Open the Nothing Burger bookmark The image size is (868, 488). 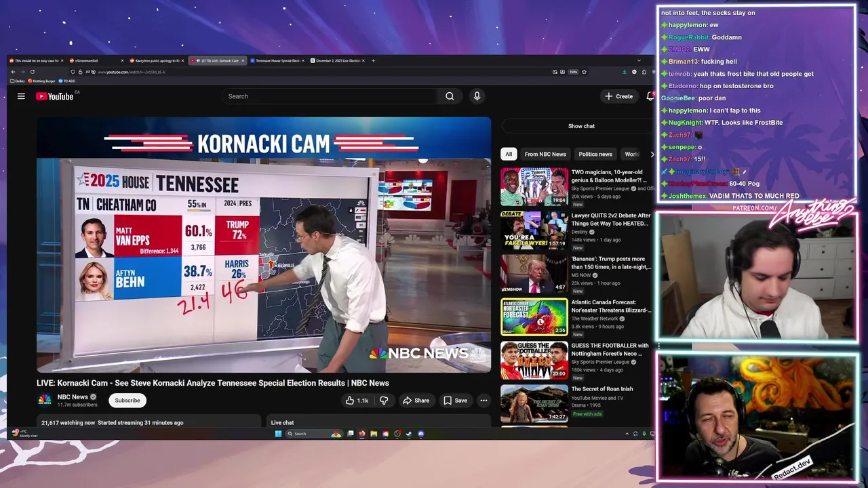(x=41, y=81)
